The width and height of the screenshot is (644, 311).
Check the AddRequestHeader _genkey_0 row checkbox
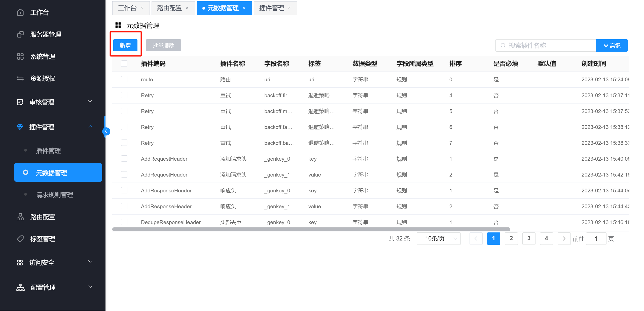coord(124,159)
